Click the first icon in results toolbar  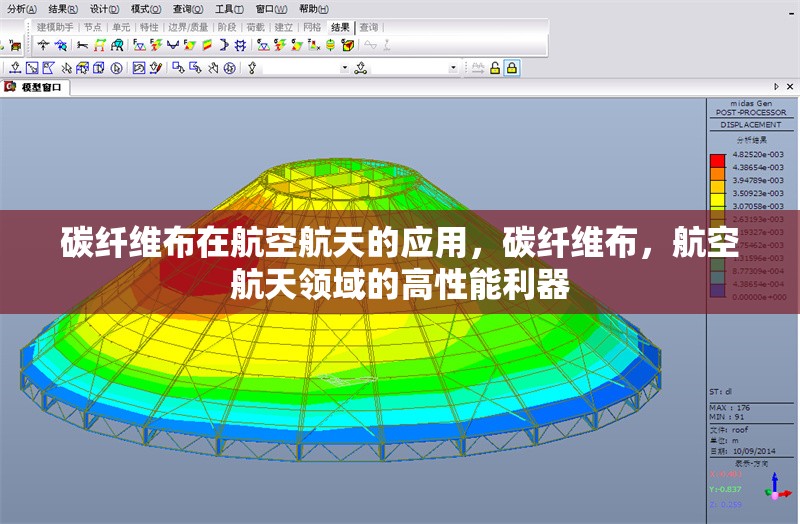(x=43, y=45)
